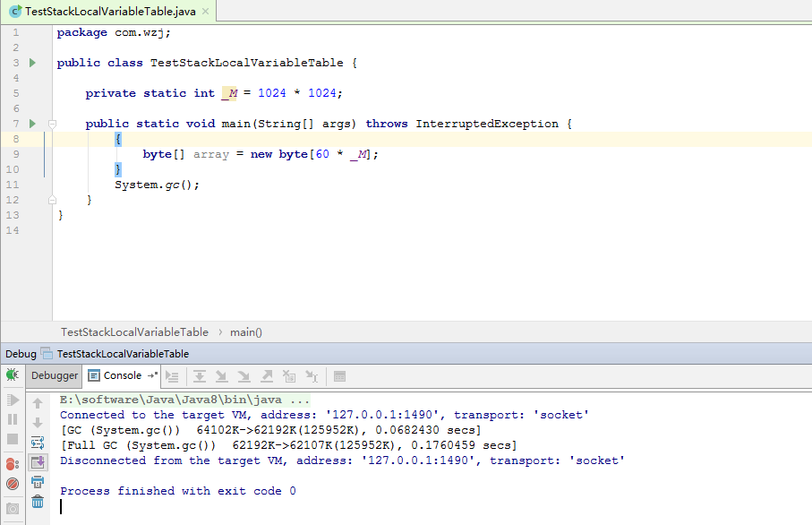
Task: Switch to the Console tab
Action: click(x=123, y=375)
